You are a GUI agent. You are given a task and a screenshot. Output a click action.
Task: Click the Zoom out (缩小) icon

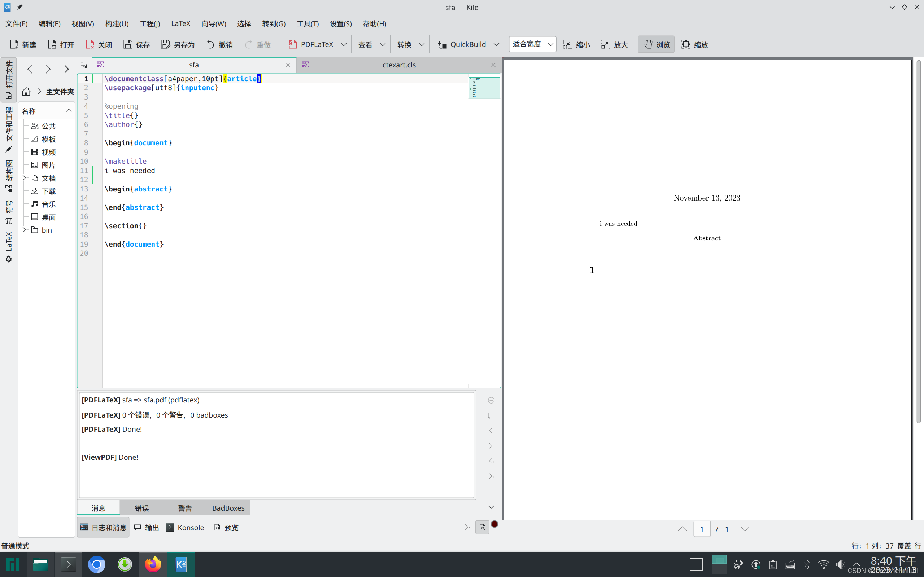[568, 44]
